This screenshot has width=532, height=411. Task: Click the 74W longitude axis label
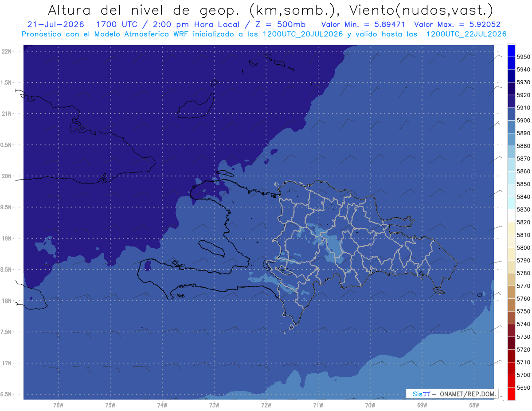(x=162, y=405)
